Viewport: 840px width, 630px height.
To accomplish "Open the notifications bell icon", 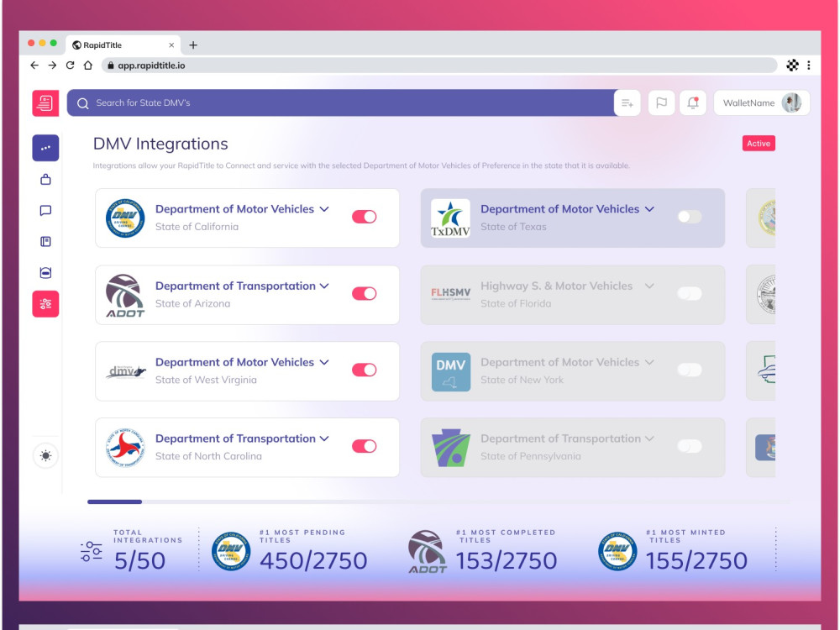I will click(x=693, y=102).
